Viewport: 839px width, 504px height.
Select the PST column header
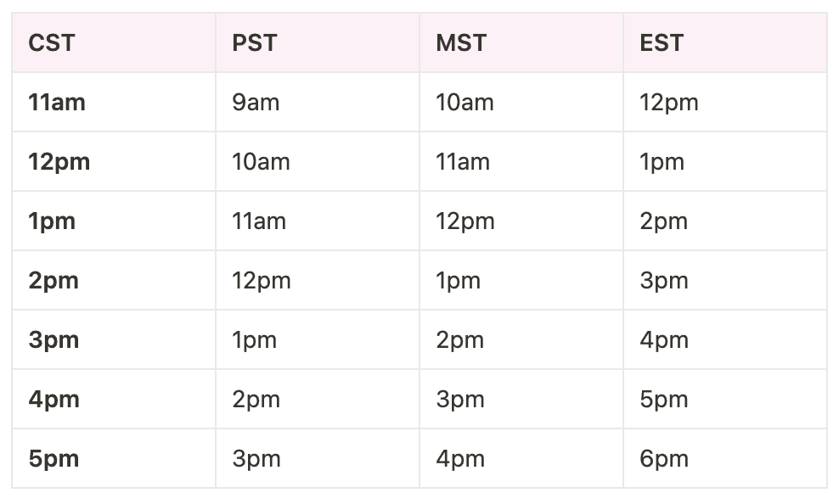click(255, 43)
